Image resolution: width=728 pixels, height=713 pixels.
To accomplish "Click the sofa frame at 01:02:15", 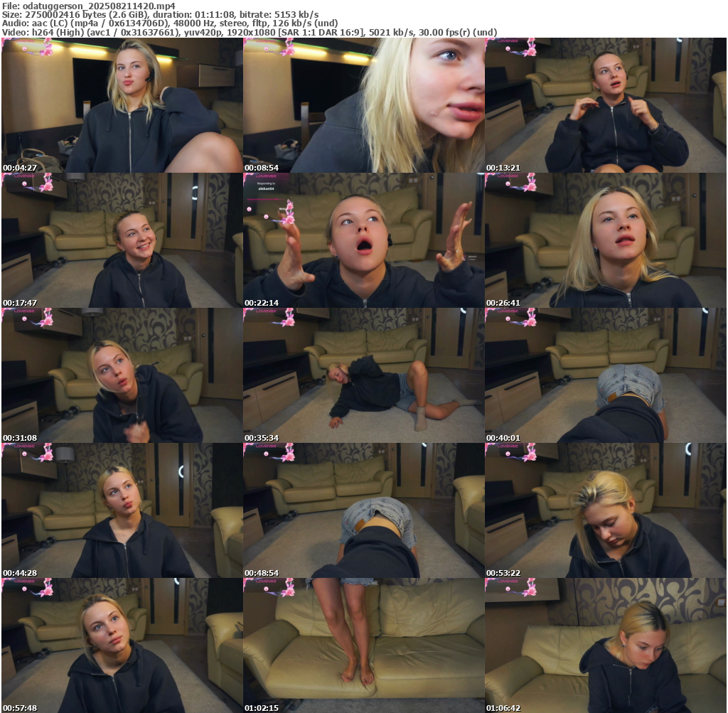I will 363,645.
